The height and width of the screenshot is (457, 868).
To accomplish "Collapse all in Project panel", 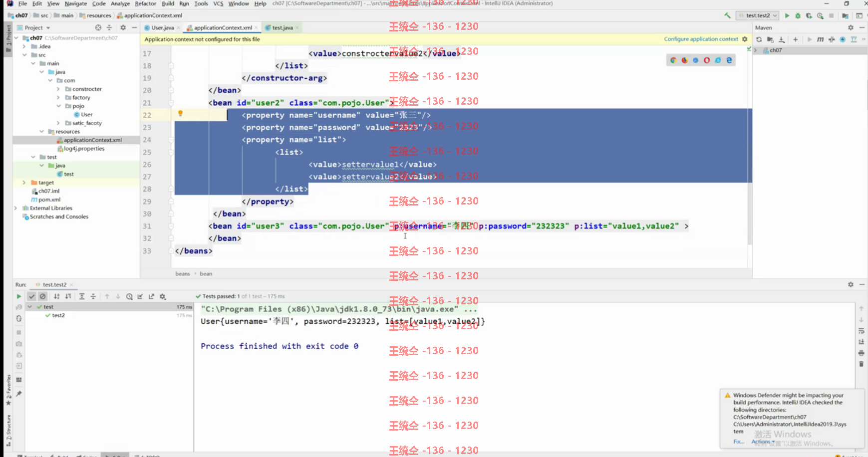I will 109,27.
